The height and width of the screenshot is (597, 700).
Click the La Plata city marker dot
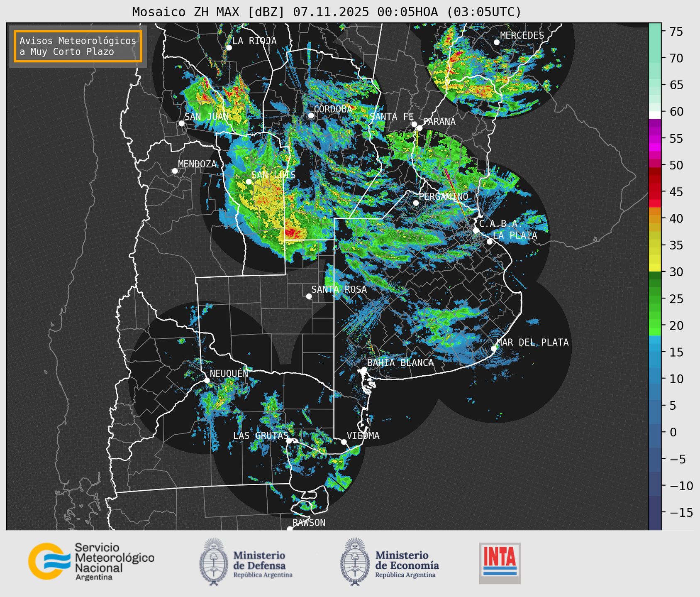click(x=490, y=242)
